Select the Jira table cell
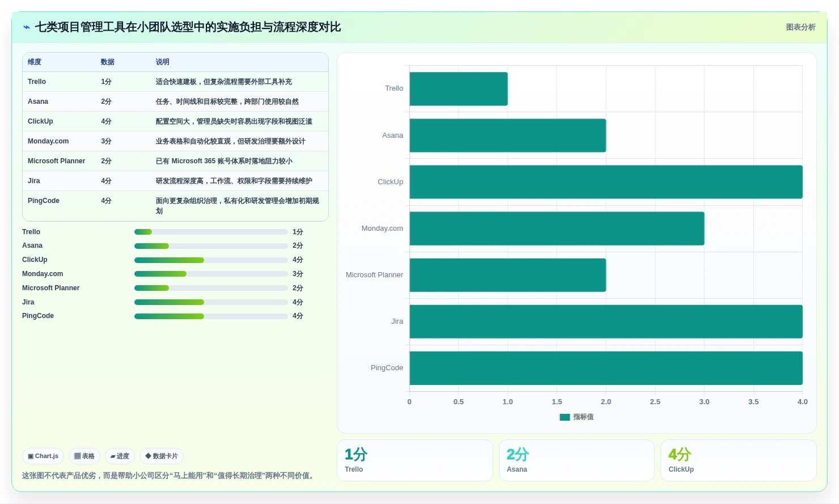This screenshot has width=839, height=504. pyautogui.click(x=34, y=181)
